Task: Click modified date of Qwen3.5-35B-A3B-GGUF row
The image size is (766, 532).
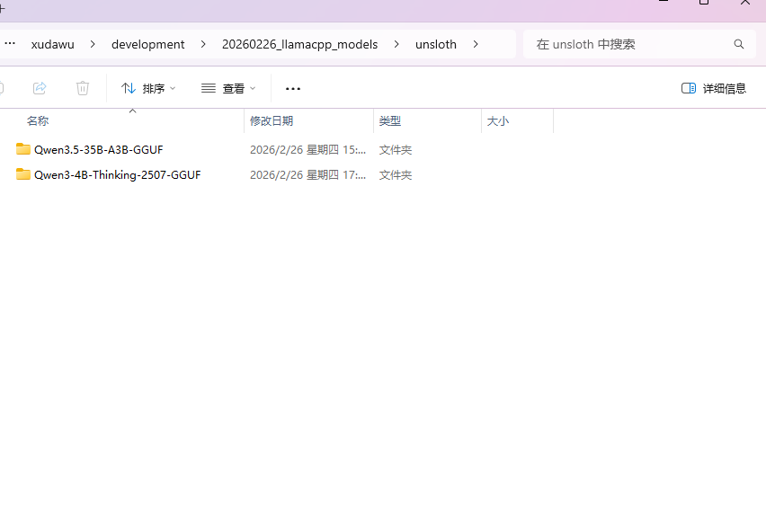Action: point(307,150)
